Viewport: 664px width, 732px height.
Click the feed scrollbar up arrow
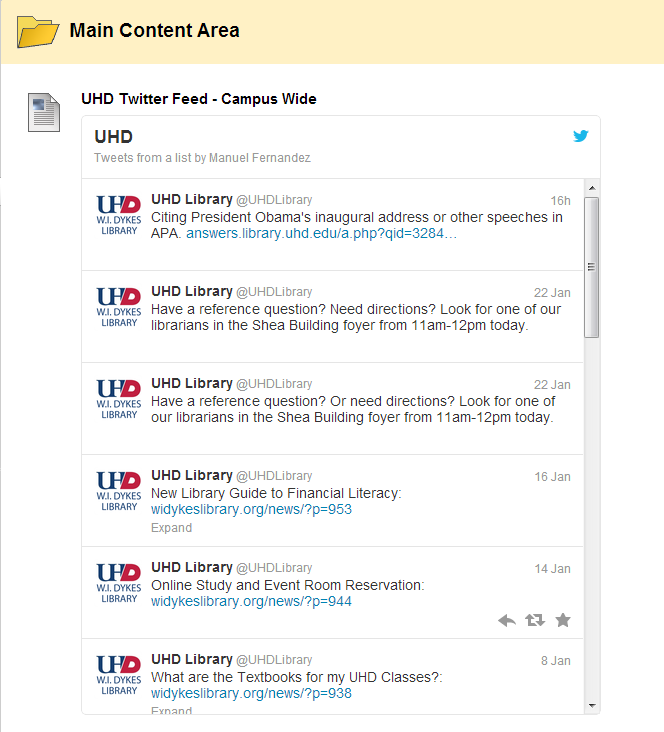click(x=592, y=188)
